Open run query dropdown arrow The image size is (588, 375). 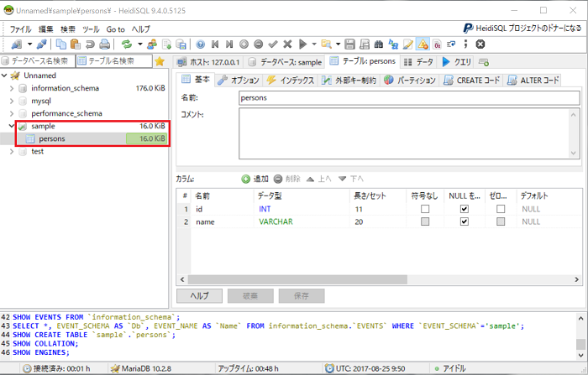314,44
